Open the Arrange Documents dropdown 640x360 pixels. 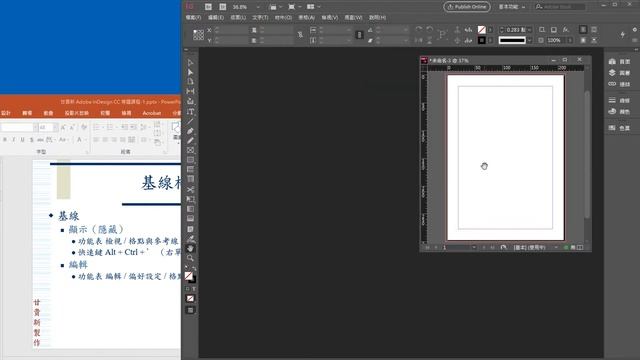(x=313, y=7)
